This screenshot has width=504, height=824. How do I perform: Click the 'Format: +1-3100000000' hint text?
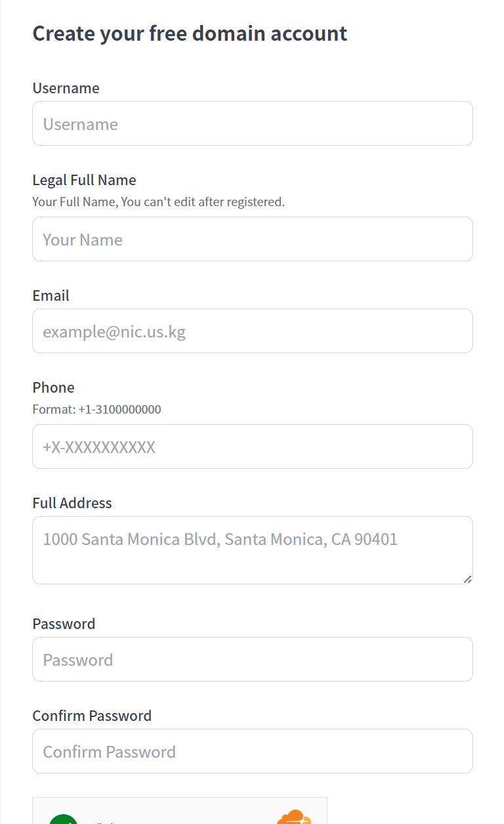(x=96, y=409)
